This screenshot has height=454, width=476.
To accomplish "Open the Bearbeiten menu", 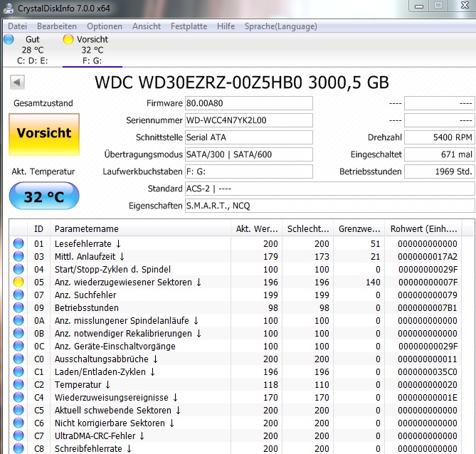I will (57, 26).
